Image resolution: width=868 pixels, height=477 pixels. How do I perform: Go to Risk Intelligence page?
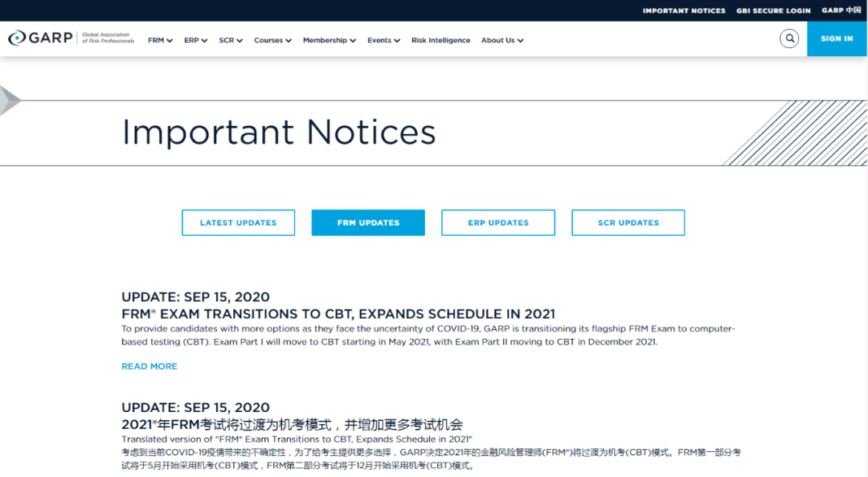440,40
